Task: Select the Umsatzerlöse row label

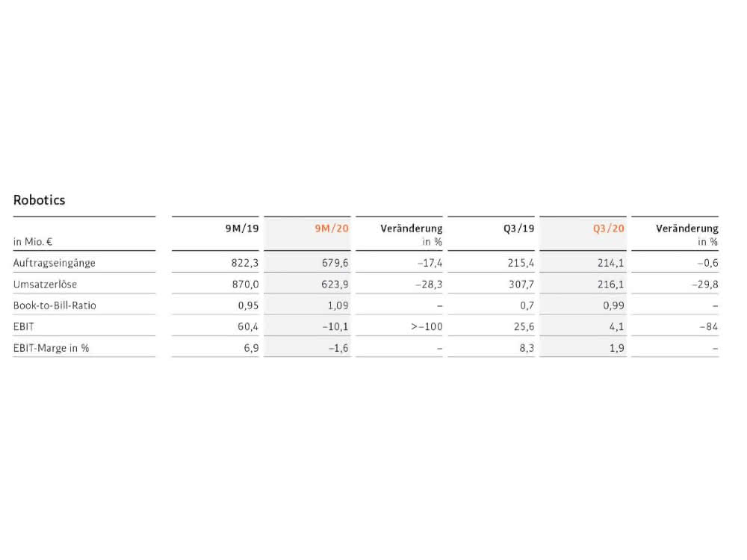Action: point(46,284)
